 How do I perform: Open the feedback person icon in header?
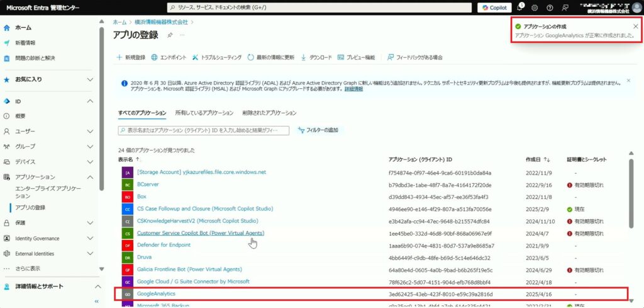[x=565, y=8]
